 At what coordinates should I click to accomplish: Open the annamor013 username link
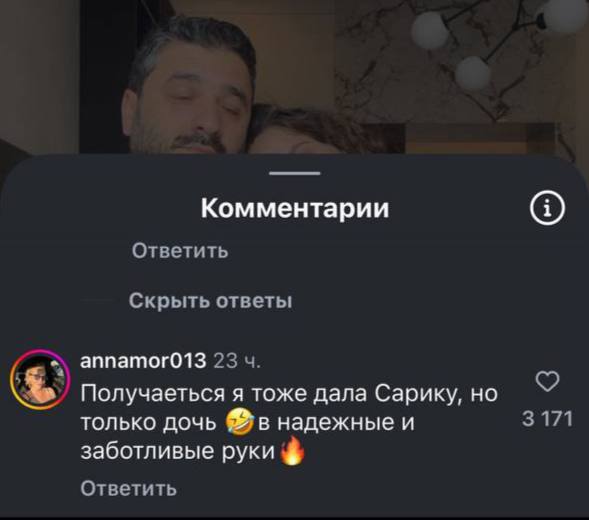[x=143, y=361]
